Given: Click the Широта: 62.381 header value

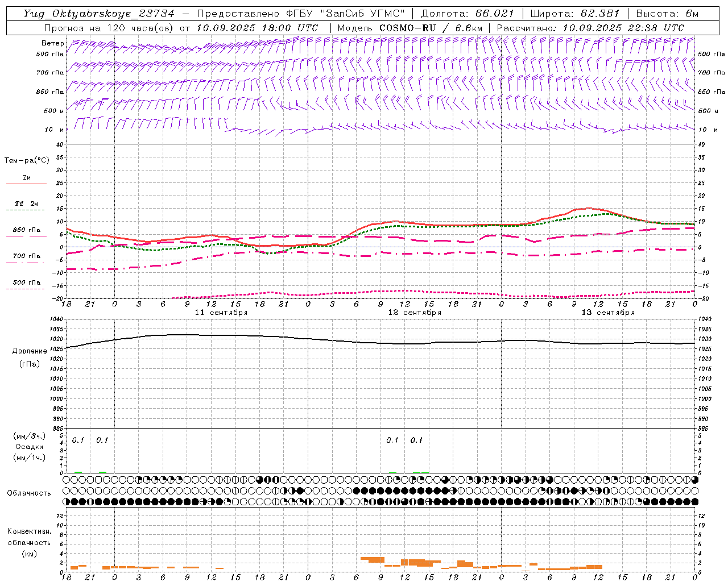Looking at the screenshot, I should (x=574, y=14).
